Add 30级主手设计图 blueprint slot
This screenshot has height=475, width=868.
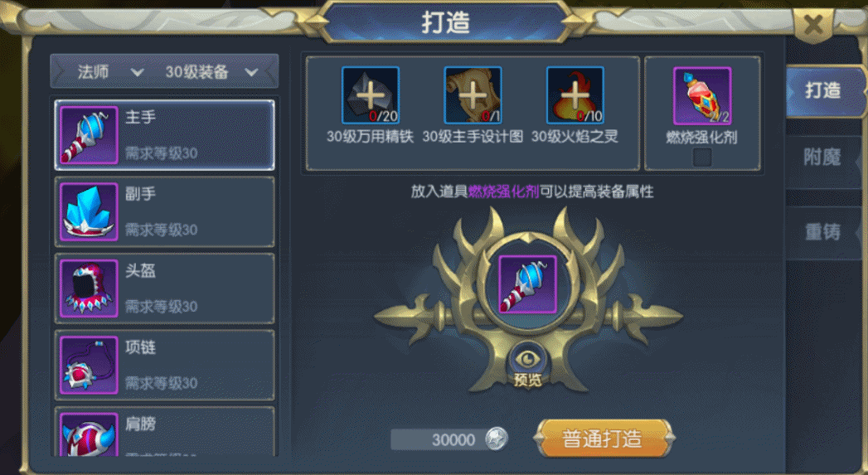click(x=473, y=95)
